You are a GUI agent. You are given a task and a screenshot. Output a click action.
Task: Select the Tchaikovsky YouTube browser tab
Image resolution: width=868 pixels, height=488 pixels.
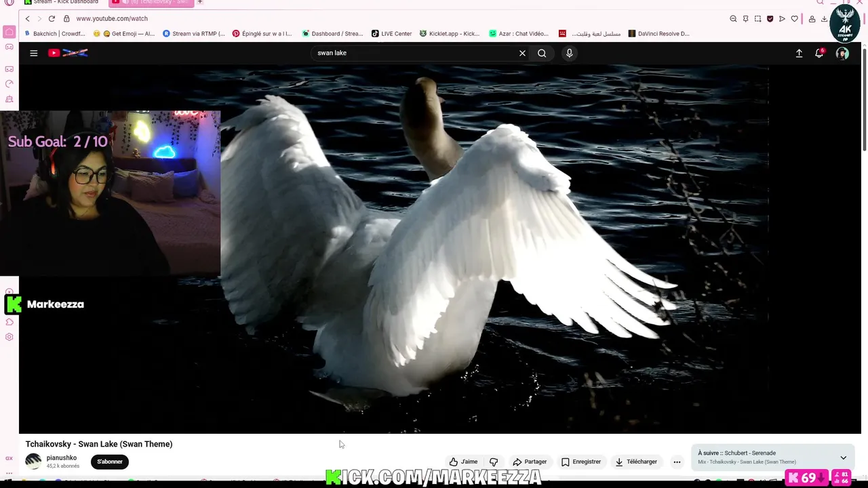pyautogui.click(x=151, y=2)
